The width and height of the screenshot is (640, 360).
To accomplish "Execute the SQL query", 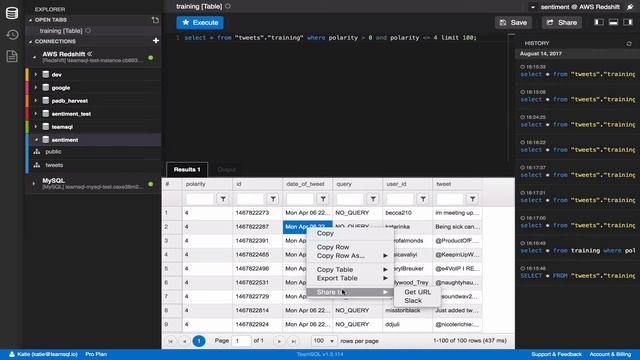I will pos(200,22).
